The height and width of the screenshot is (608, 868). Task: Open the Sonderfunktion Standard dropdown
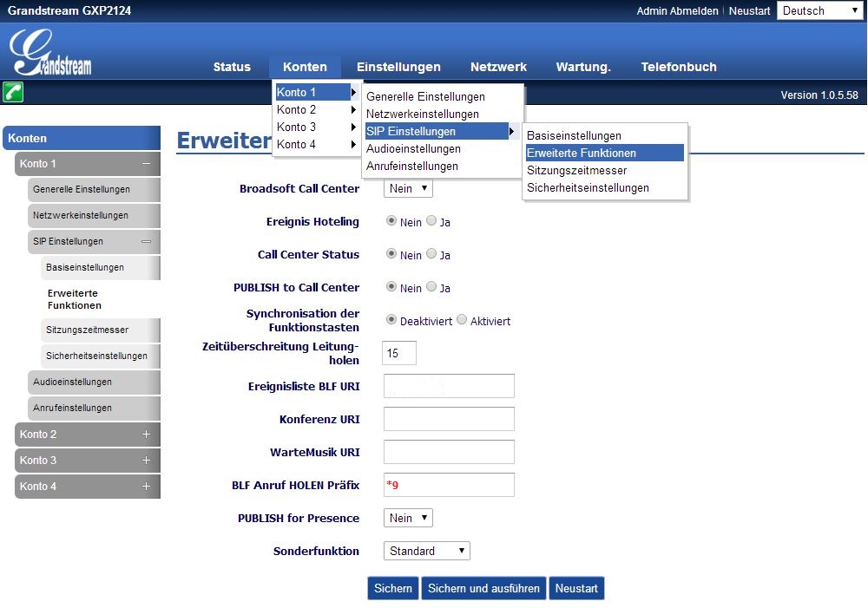(426, 551)
